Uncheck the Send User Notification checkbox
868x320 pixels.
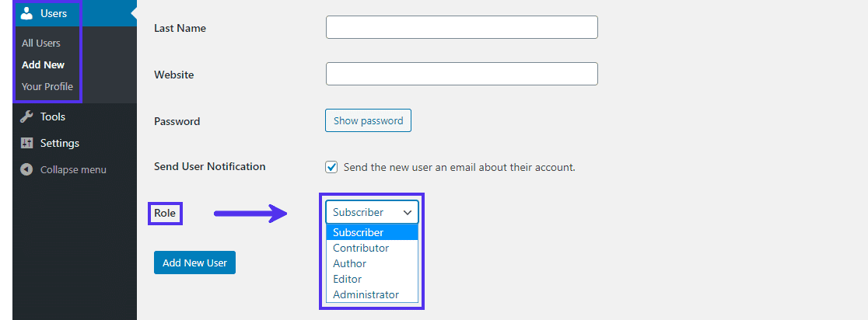point(331,167)
